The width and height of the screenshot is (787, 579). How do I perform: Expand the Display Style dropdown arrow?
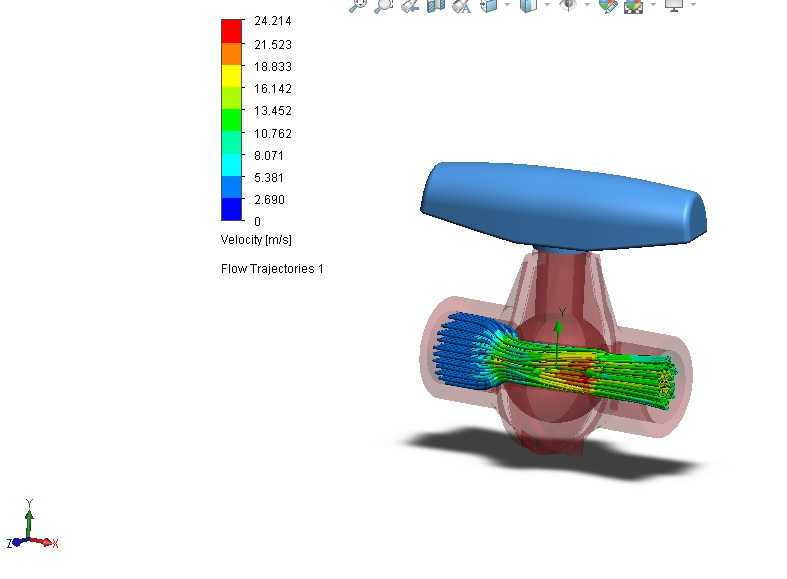(548, 5)
